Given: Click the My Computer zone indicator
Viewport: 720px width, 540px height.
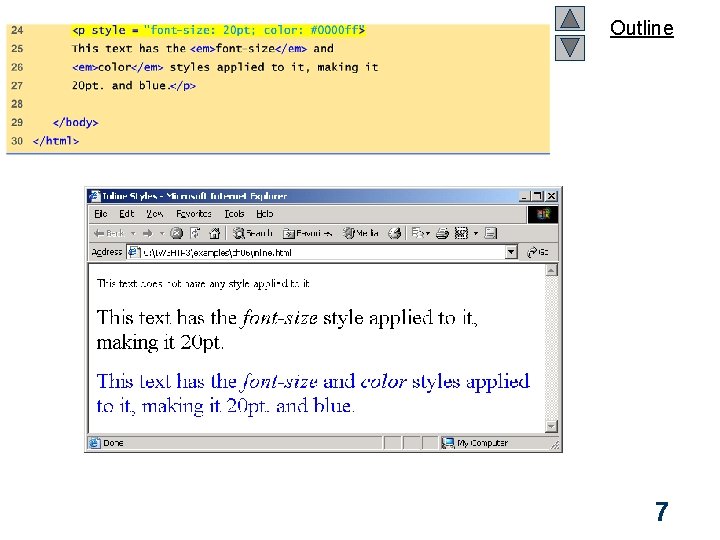Looking at the screenshot, I should coord(475,443).
